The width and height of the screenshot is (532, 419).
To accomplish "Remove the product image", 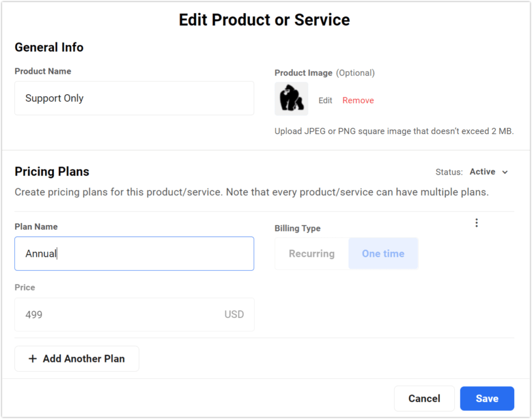I will click(358, 100).
